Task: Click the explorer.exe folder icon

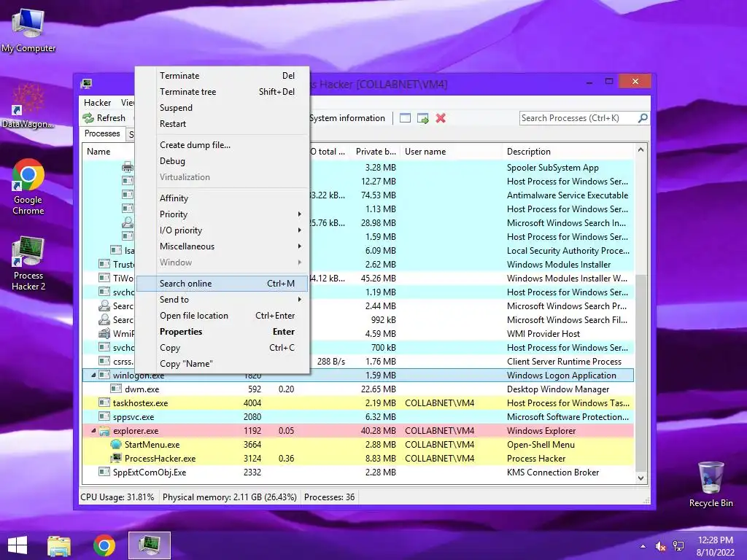Action: [x=104, y=431]
